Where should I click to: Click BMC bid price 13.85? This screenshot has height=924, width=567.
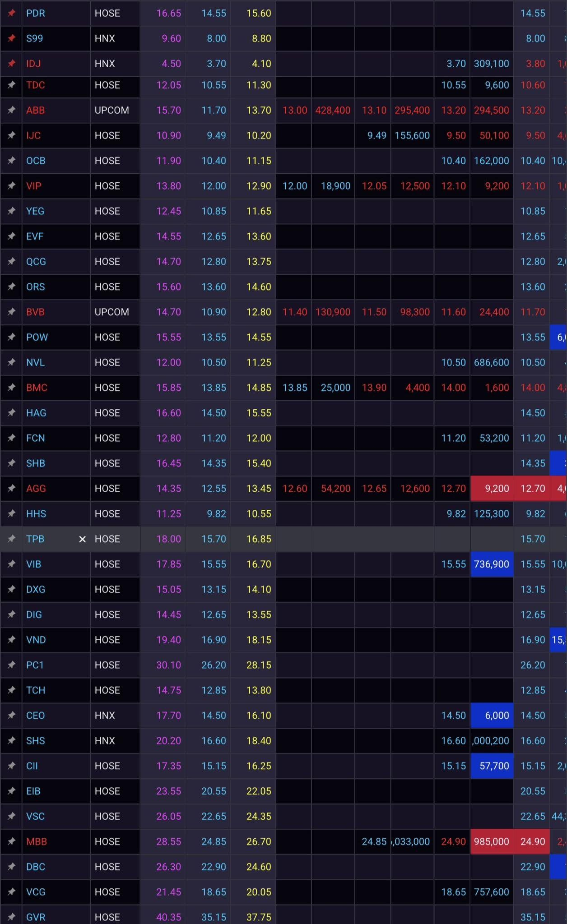point(295,388)
